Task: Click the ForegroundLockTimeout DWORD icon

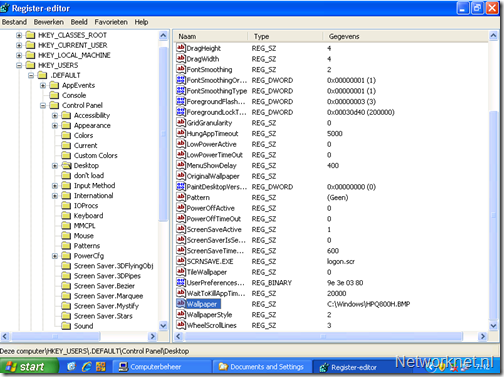Action: click(180, 112)
